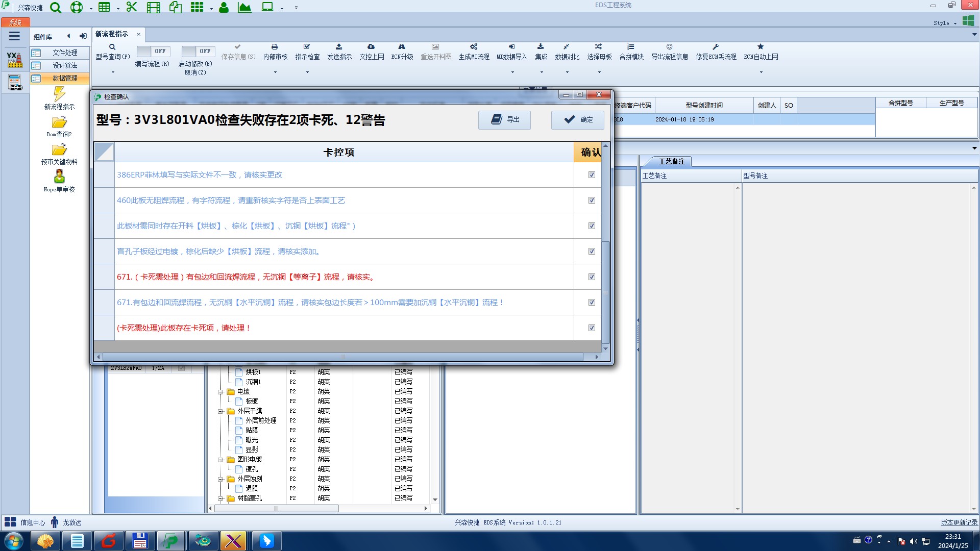This screenshot has width=980, height=551.
Task: Uncheck confirm box for 此板材需同时存在开料 row
Action: (x=592, y=226)
